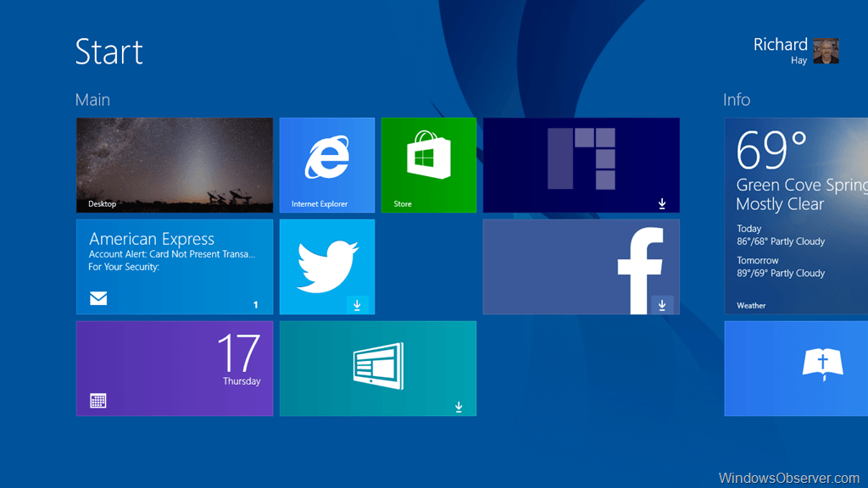Launch the Twitter bird tile

[x=326, y=267]
